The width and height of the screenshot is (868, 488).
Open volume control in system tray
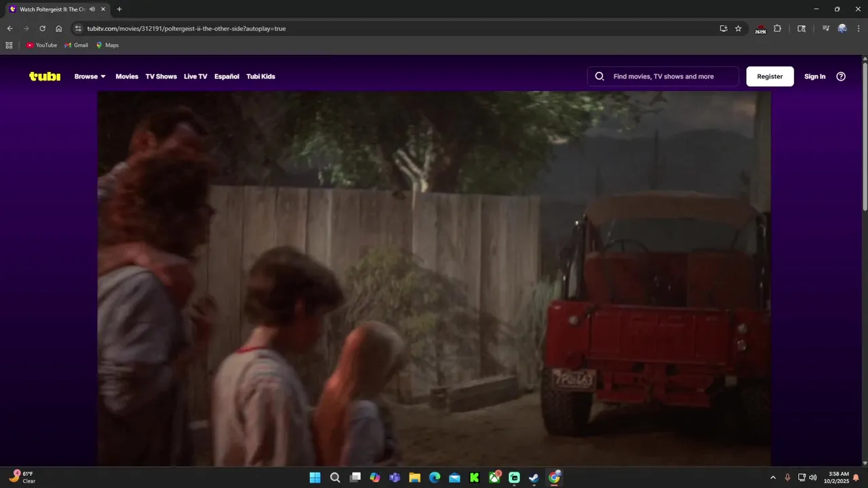pyautogui.click(x=812, y=478)
